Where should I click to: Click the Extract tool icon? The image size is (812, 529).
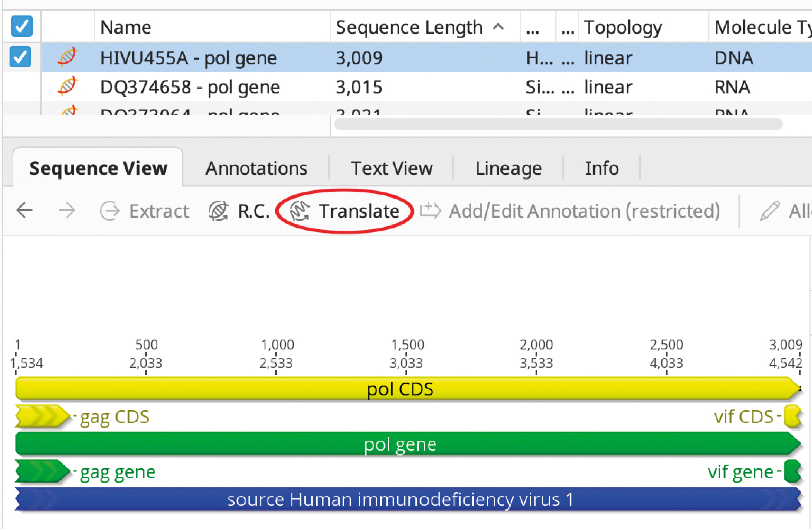pos(110,211)
